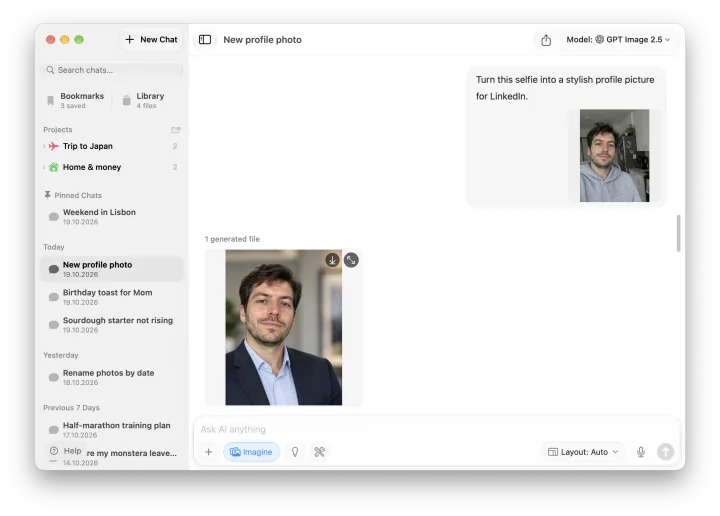Open the Birthday toast for Mom chat
720x516 pixels.
(112, 297)
